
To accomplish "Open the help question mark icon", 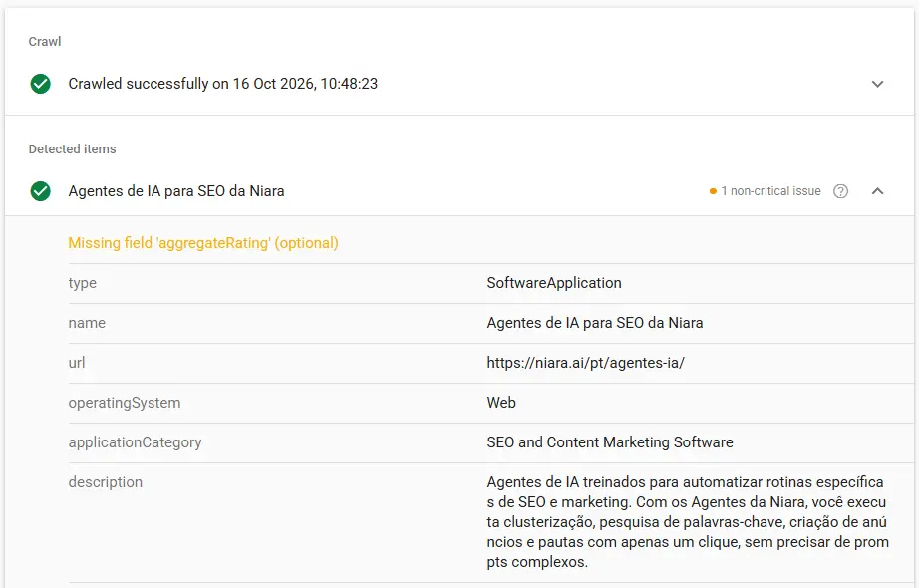I will click(x=840, y=191).
